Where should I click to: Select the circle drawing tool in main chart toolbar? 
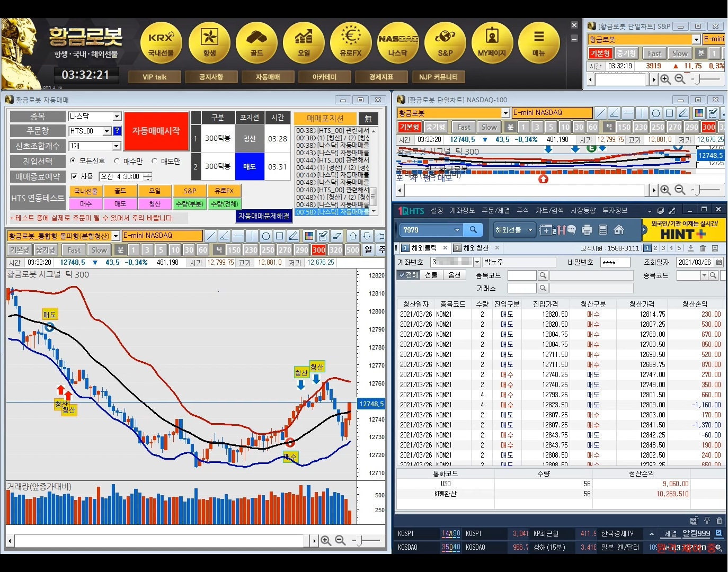coord(266,236)
